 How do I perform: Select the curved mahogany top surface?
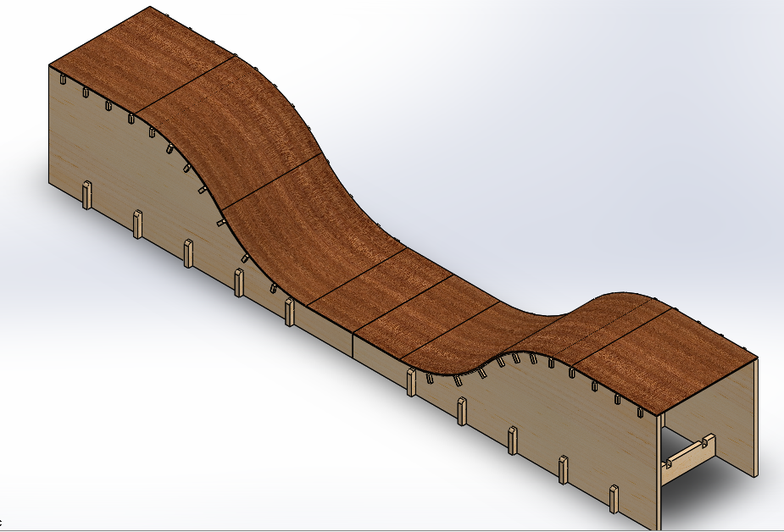tap(356, 254)
